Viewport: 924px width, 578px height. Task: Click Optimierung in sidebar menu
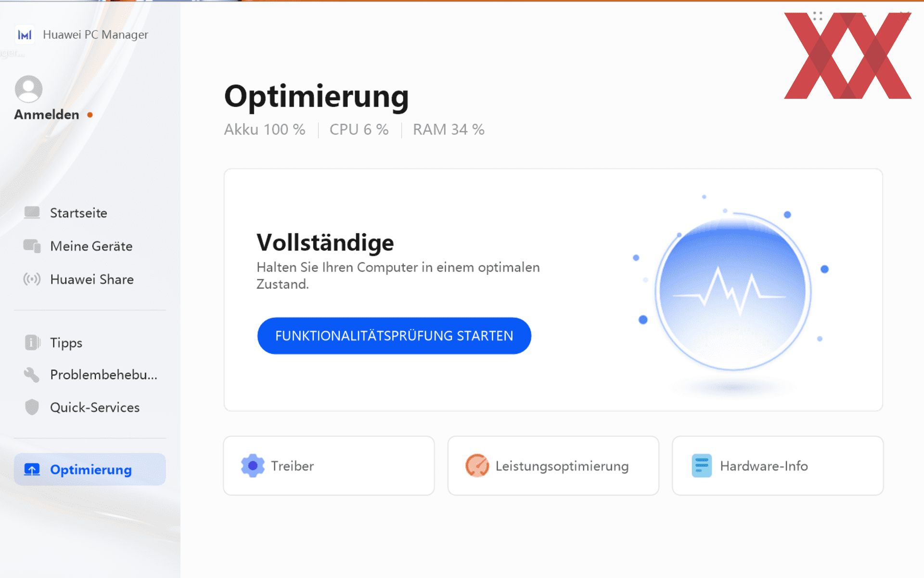point(92,470)
